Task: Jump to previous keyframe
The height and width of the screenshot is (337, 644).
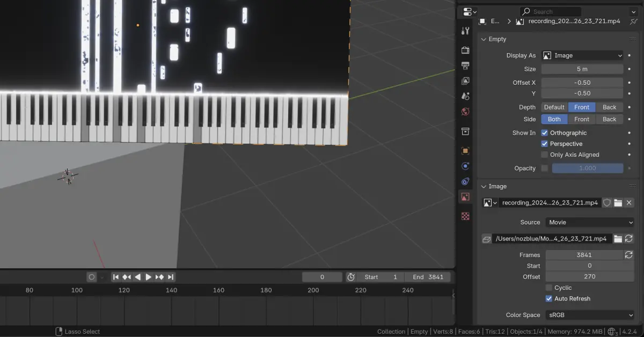Action: click(x=127, y=277)
